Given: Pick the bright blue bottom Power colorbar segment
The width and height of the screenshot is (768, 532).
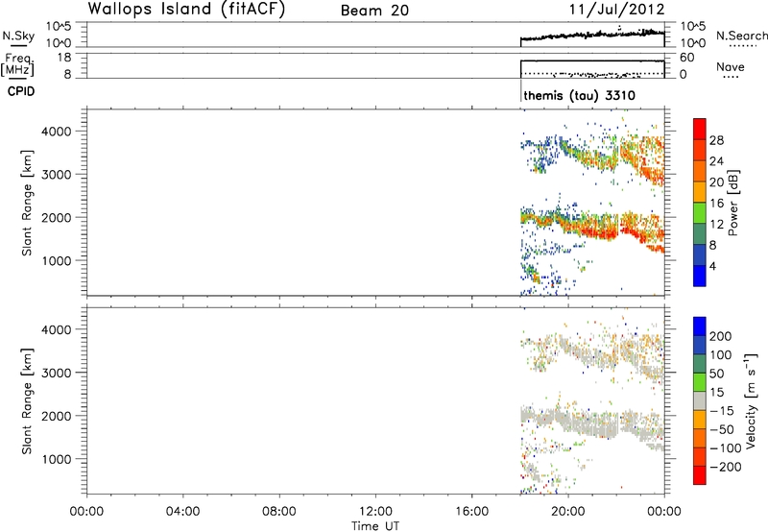Looking at the screenshot, I should 700,276.
